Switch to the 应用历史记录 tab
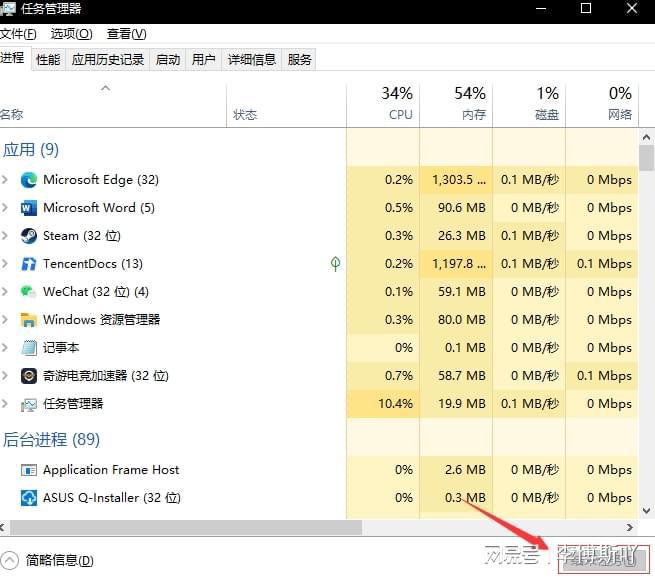 108,60
